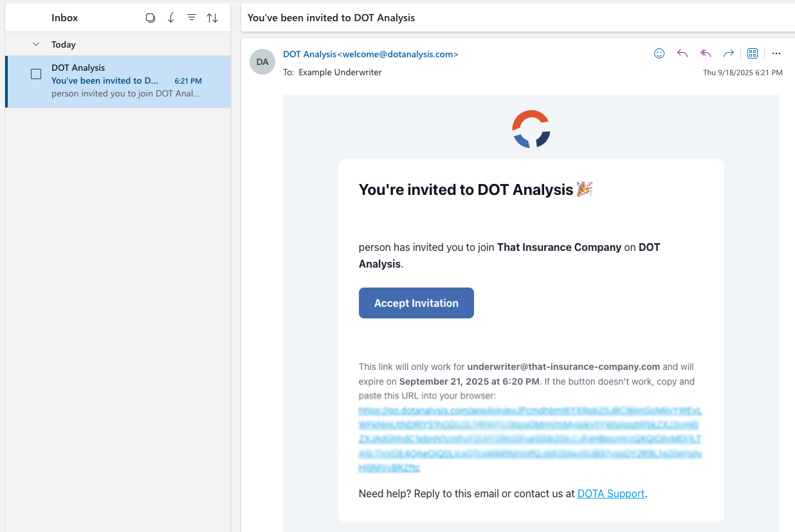React to the email with the emoji icon
This screenshot has height=532, width=795.
tap(659, 53)
